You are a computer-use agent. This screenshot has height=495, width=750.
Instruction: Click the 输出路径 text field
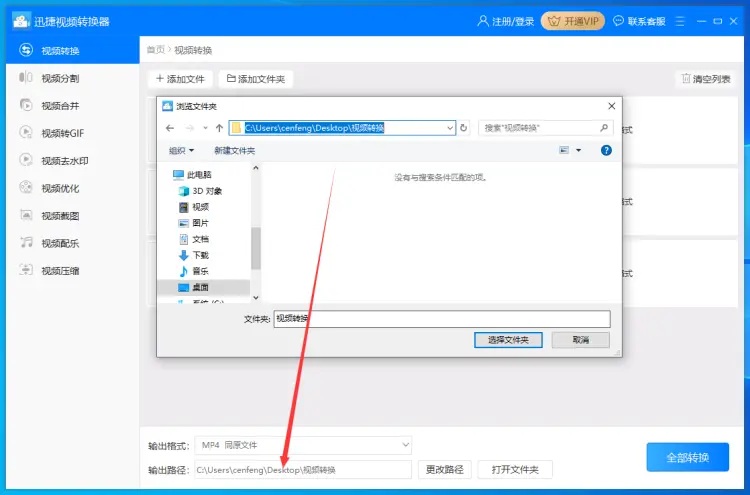click(303, 470)
